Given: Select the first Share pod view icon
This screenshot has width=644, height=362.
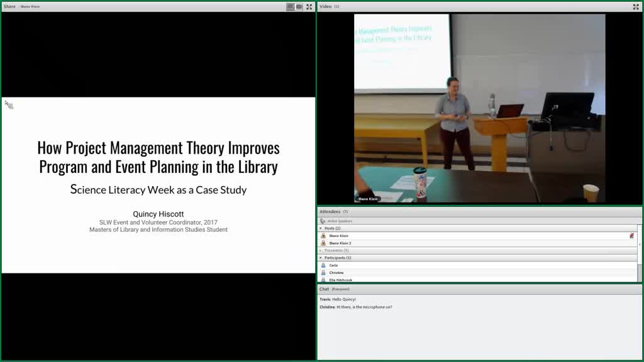Looking at the screenshot, I should coord(291,6).
